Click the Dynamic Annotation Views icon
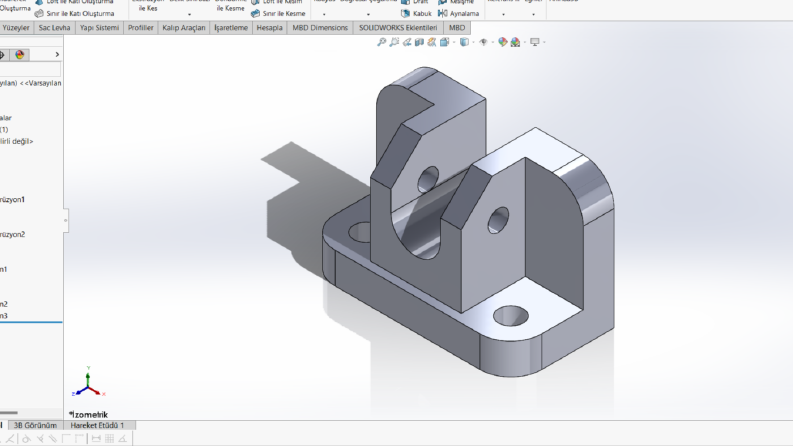Viewport: 793px width, 446px height. (431, 42)
